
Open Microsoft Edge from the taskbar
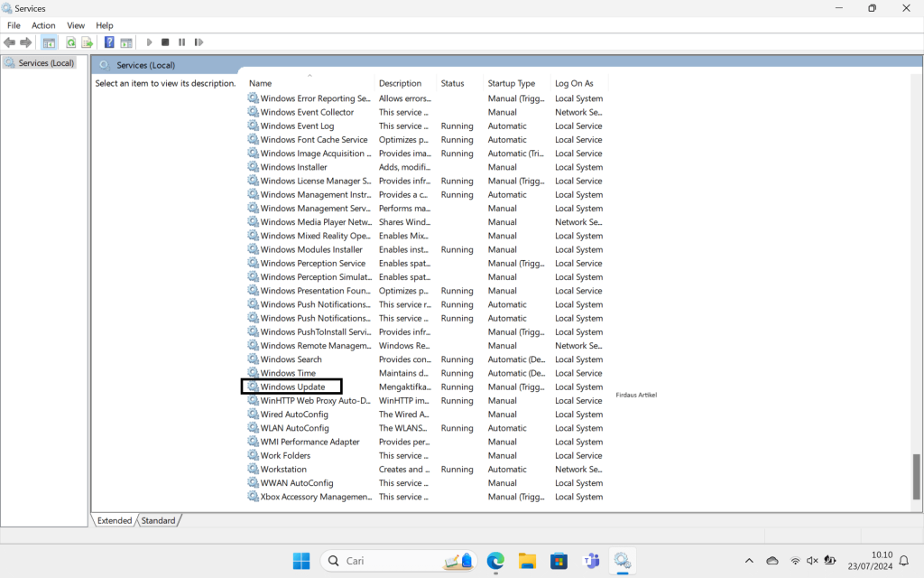(495, 561)
